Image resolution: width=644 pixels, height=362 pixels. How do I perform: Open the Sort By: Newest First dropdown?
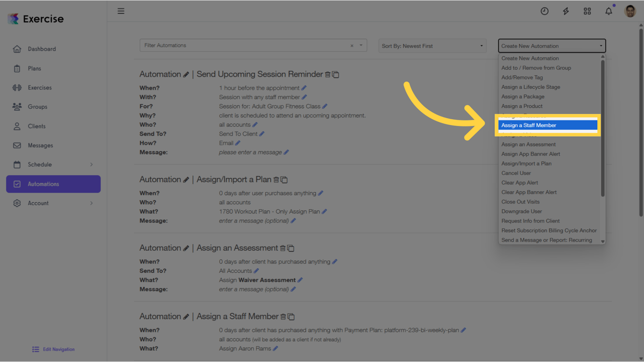coord(432,46)
